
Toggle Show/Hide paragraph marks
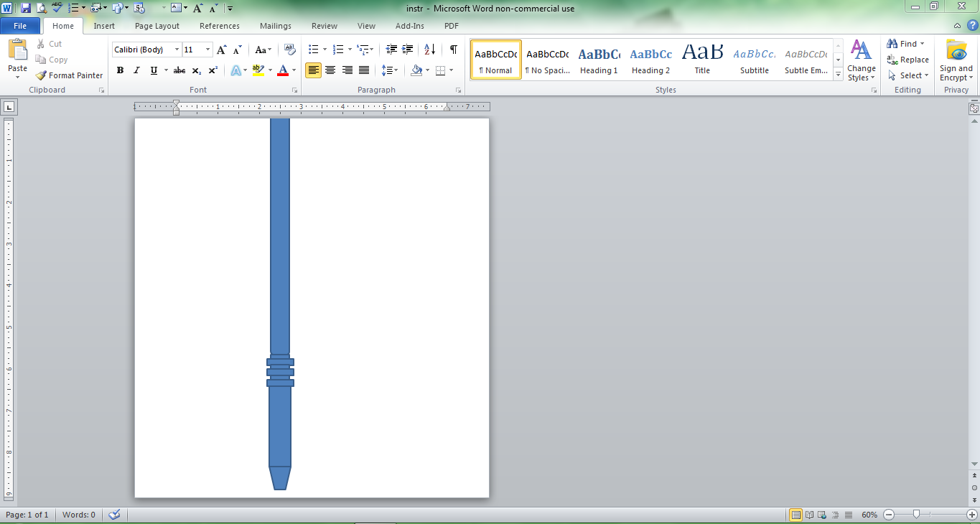453,50
